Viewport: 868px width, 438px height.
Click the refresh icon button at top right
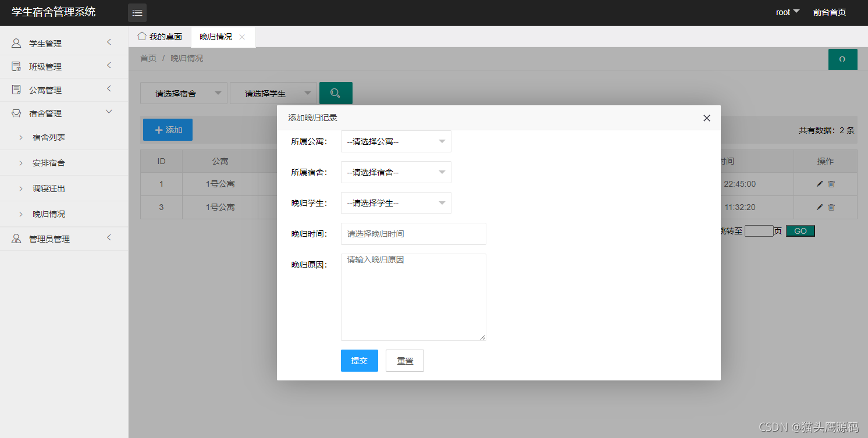point(842,59)
